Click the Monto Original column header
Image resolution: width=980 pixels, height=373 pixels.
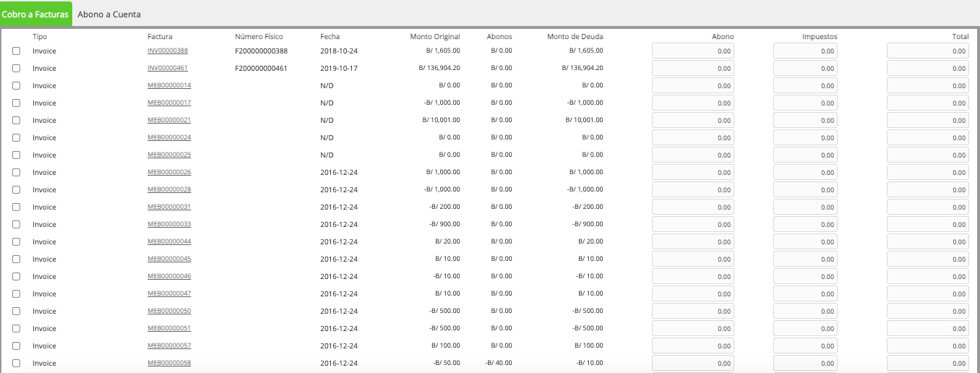coord(435,36)
